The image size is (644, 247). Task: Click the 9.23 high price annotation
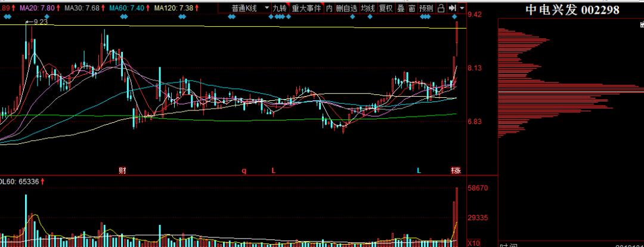coord(40,22)
